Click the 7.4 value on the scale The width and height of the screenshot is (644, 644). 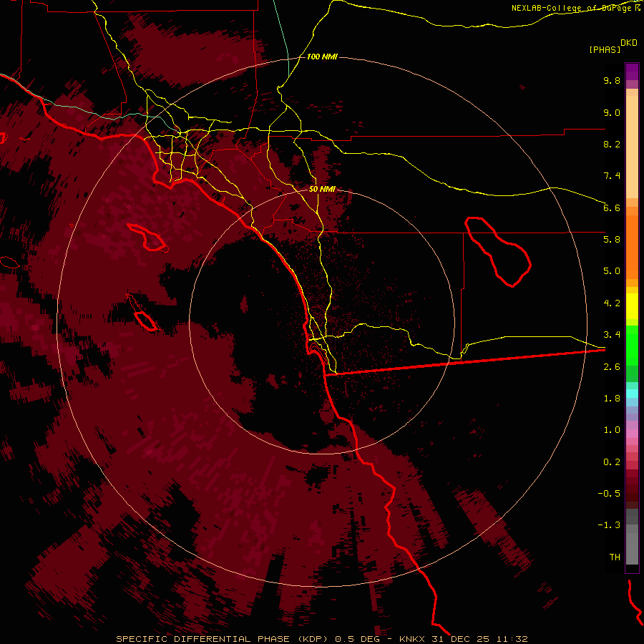612,176
